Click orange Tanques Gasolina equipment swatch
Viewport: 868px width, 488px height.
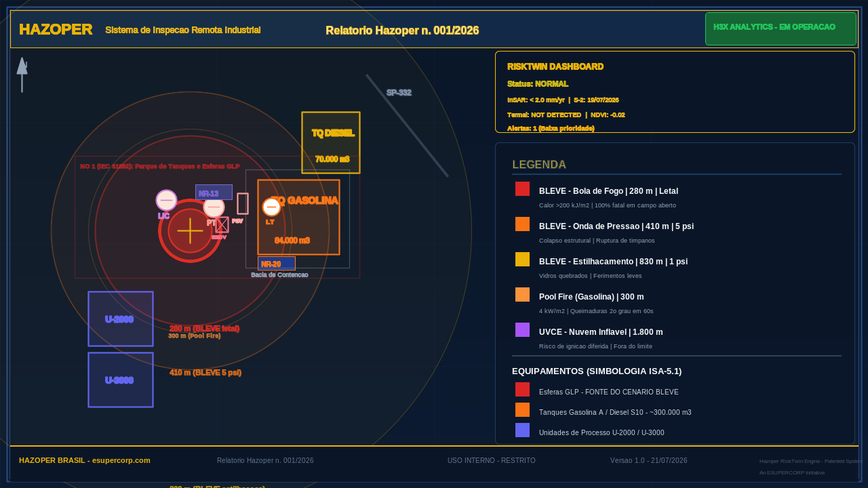[x=522, y=409]
